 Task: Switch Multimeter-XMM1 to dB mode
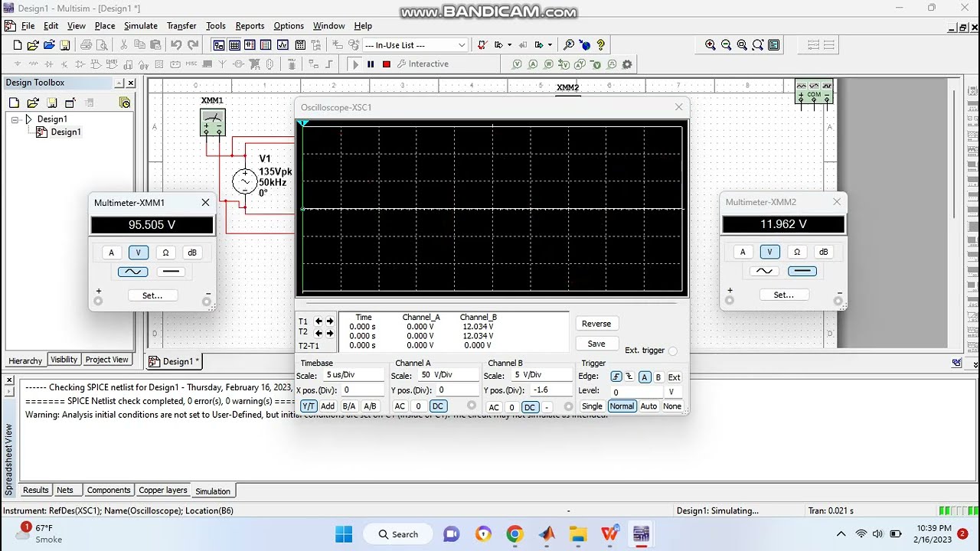(192, 253)
